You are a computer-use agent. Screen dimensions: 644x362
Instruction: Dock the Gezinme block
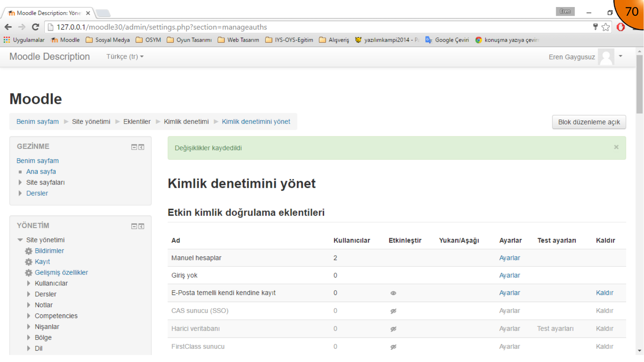tap(141, 147)
